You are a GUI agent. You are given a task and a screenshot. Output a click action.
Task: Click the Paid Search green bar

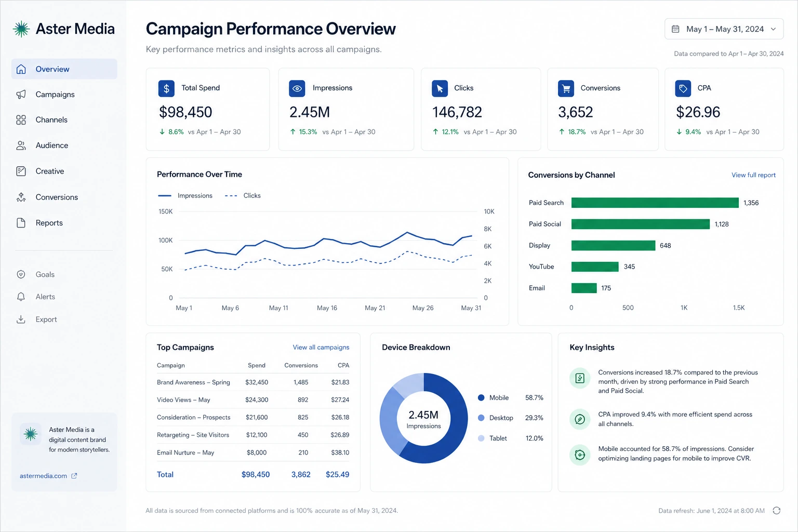pyautogui.click(x=655, y=203)
